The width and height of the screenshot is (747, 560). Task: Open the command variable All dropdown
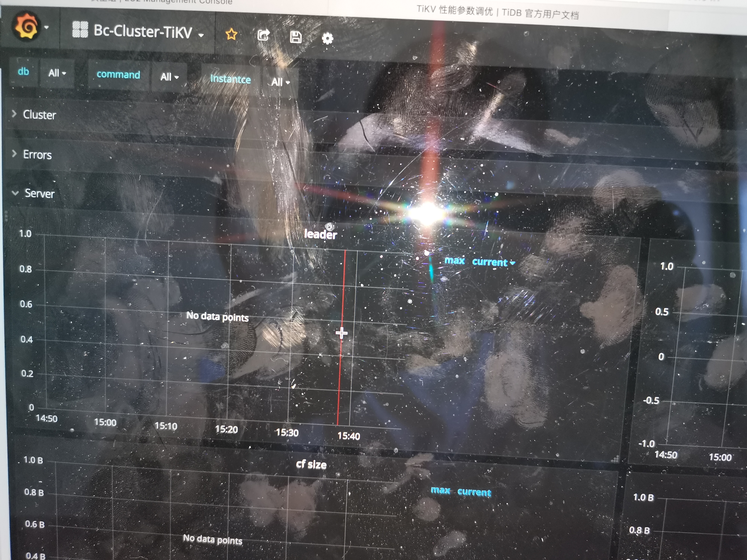169,77
